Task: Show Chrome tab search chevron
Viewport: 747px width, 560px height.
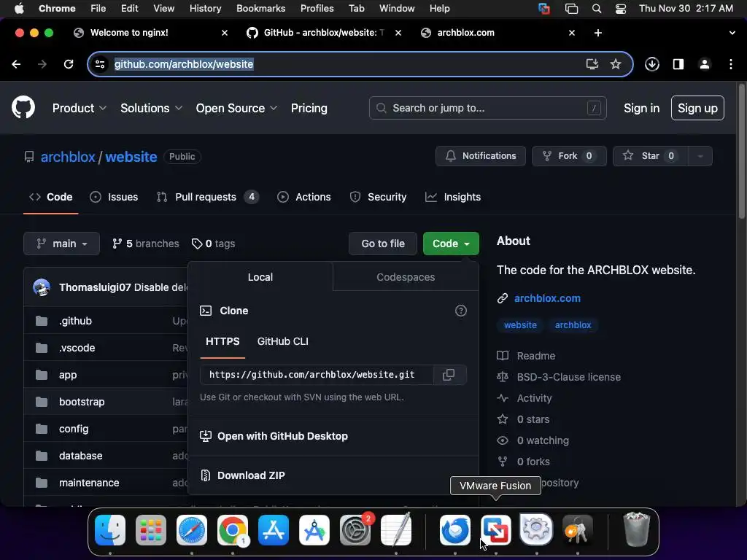Action: pos(732,32)
